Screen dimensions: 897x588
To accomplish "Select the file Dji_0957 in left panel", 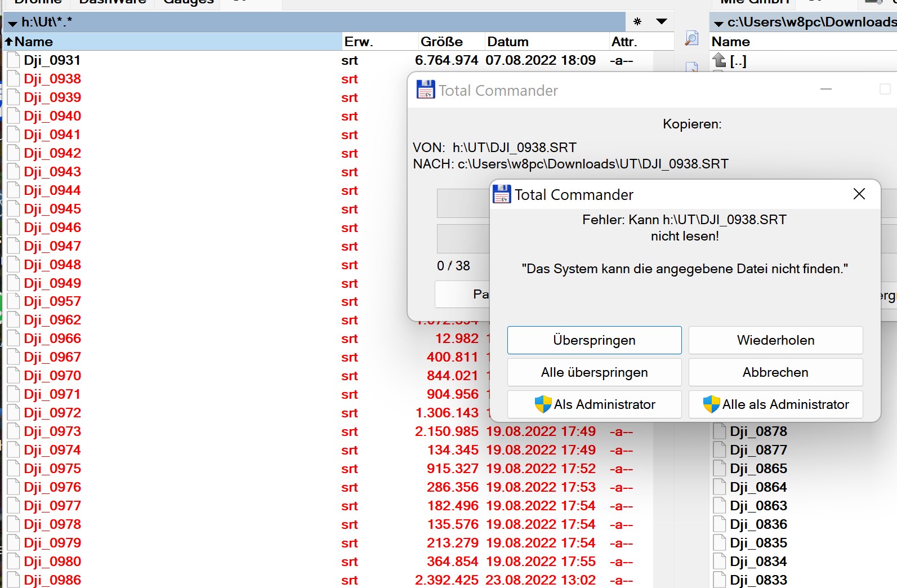I will click(x=52, y=301).
